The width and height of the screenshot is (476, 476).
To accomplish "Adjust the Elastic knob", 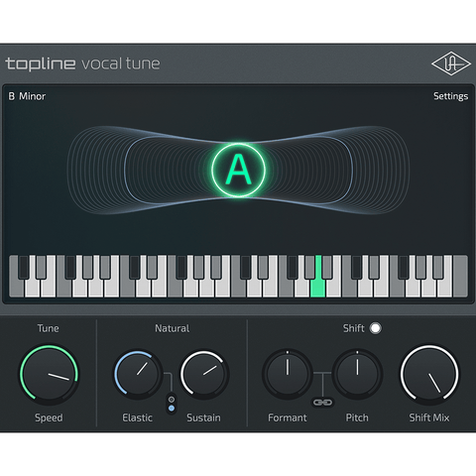I will pyautogui.click(x=138, y=374).
